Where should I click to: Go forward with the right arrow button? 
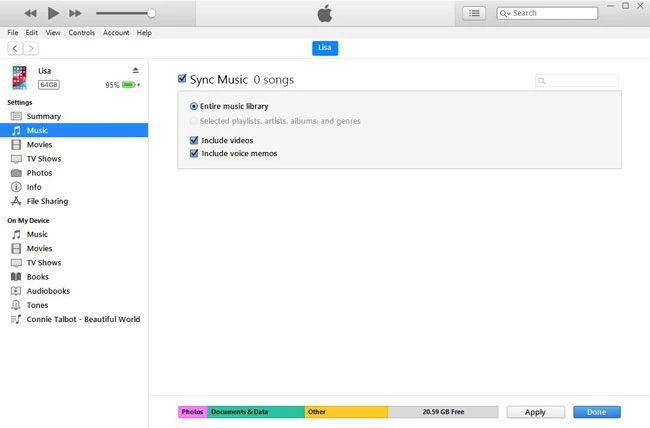coord(31,49)
